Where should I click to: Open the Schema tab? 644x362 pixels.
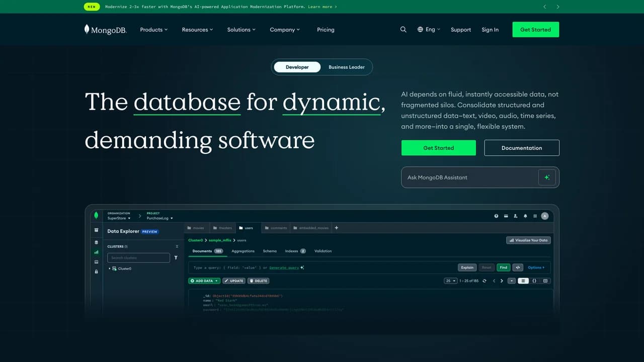tap(270, 251)
